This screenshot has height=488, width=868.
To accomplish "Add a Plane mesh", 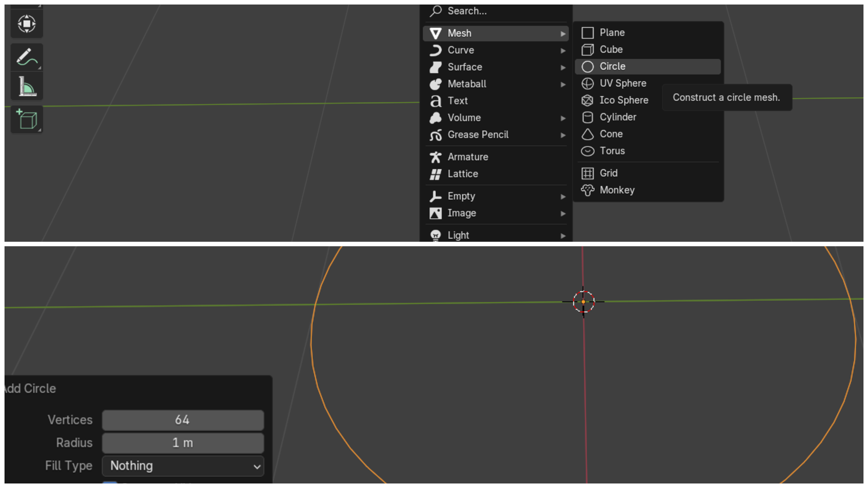I will coord(648,33).
